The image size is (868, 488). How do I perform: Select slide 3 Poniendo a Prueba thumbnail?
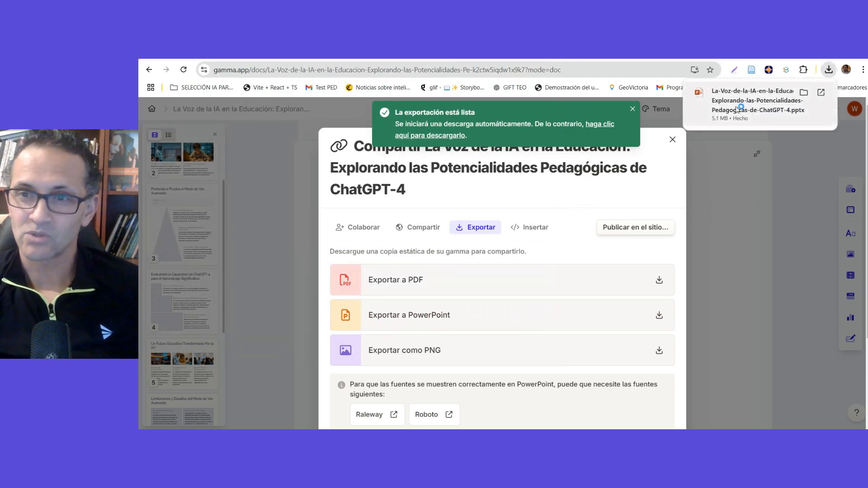coord(182,224)
